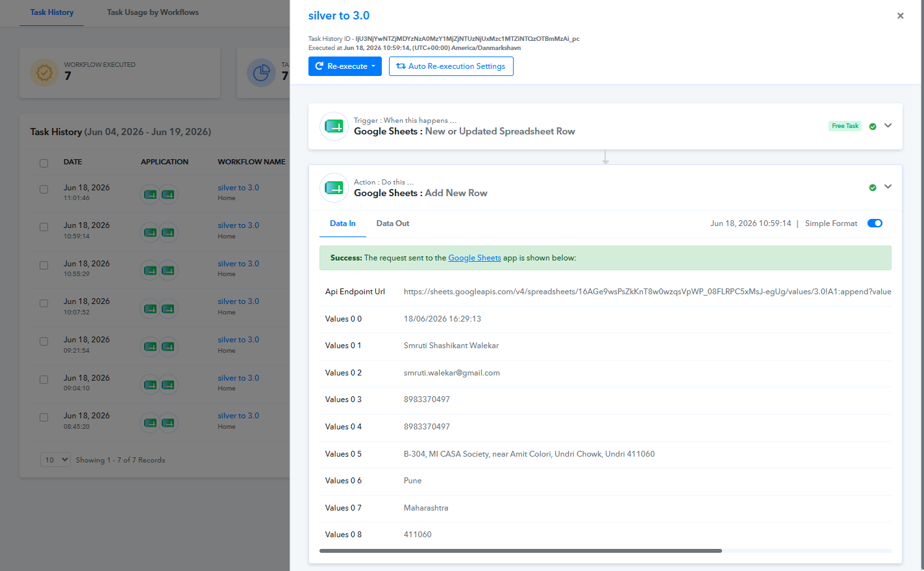Open the Google Sheets link in success message

click(475, 258)
